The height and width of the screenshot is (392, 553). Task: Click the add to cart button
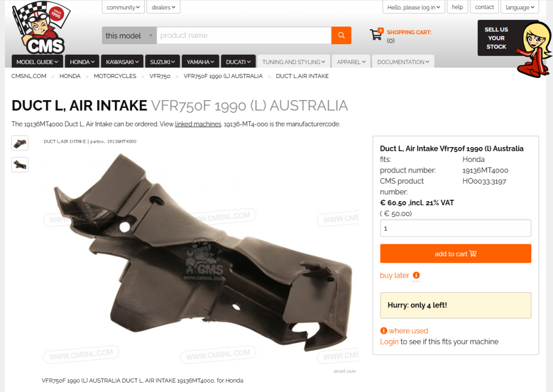455,253
